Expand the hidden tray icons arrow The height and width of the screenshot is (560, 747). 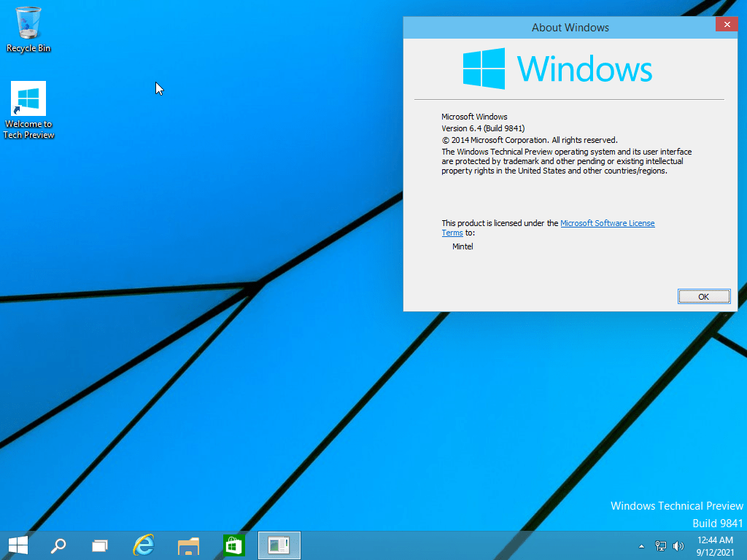point(641,545)
